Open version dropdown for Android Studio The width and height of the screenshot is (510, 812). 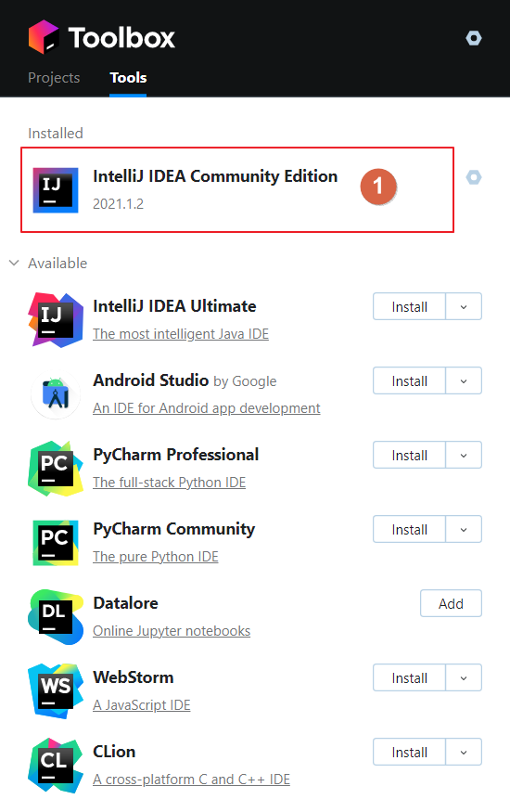pyautogui.click(x=464, y=380)
